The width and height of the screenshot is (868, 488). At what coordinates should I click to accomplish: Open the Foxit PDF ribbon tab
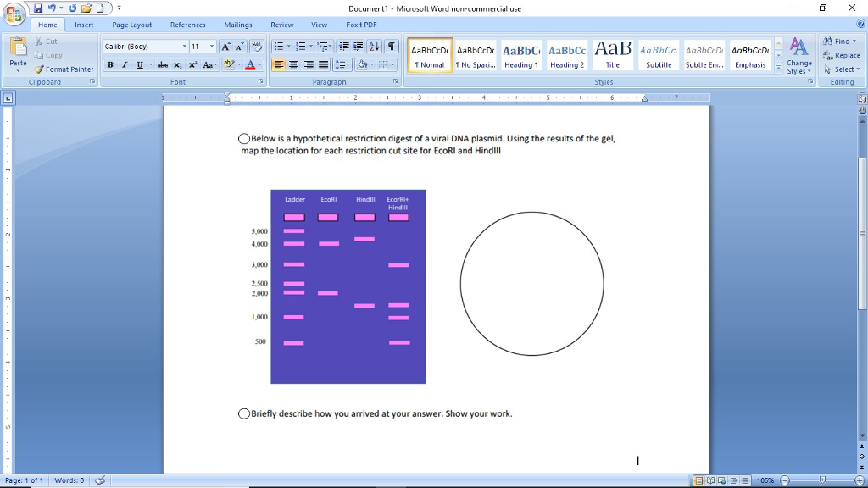(x=360, y=25)
